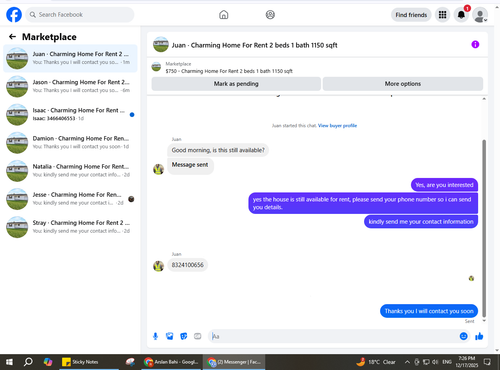Switch to Arslan Bahi Google Chrome window

coord(172,362)
